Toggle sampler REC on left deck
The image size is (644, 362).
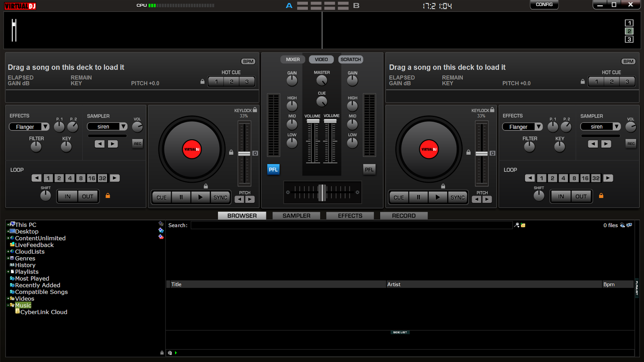pyautogui.click(x=138, y=144)
